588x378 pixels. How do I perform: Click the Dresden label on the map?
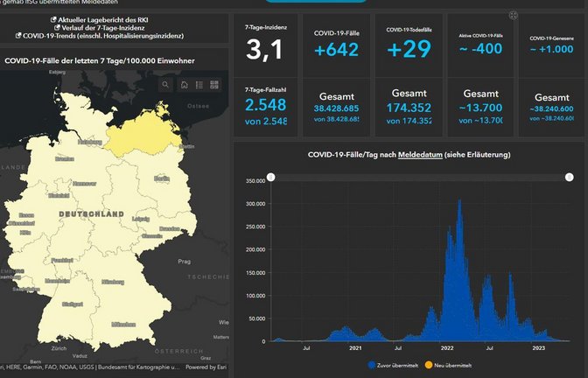pos(170,228)
